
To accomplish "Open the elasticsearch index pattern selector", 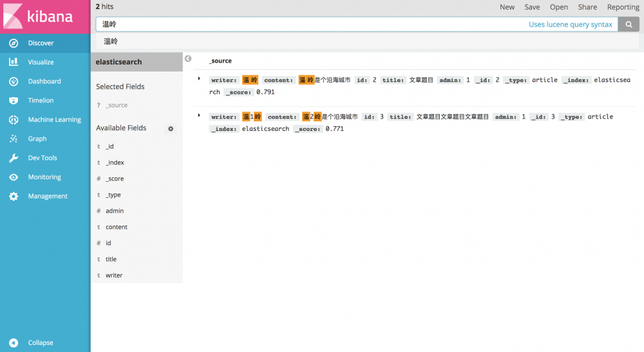I will 137,62.
